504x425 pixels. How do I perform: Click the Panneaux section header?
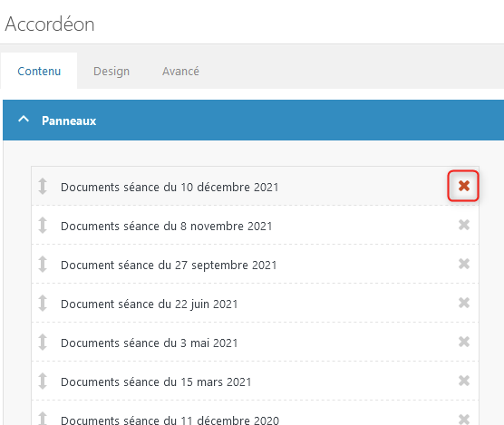[253, 121]
